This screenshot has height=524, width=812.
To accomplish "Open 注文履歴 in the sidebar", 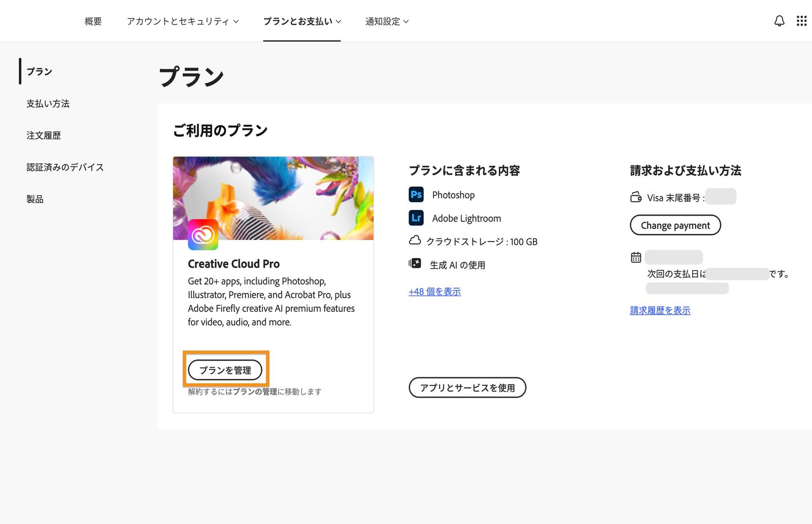I will coord(44,135).
